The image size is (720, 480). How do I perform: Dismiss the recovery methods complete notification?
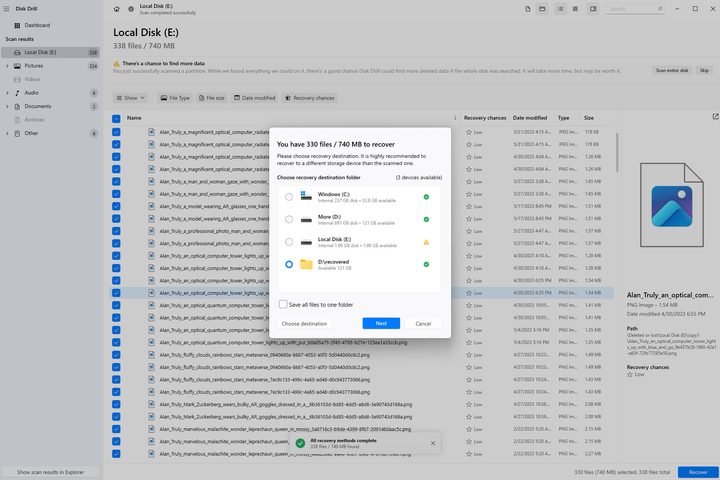pyautogui.click(x=433, y=443)
